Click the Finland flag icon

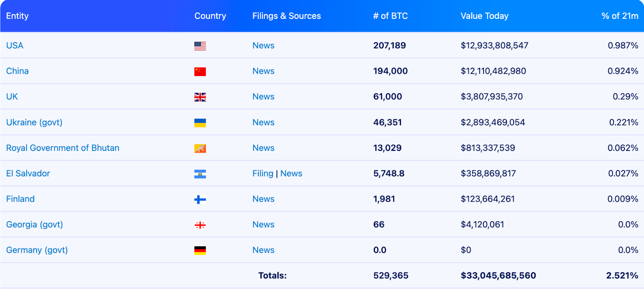(200, 200)
